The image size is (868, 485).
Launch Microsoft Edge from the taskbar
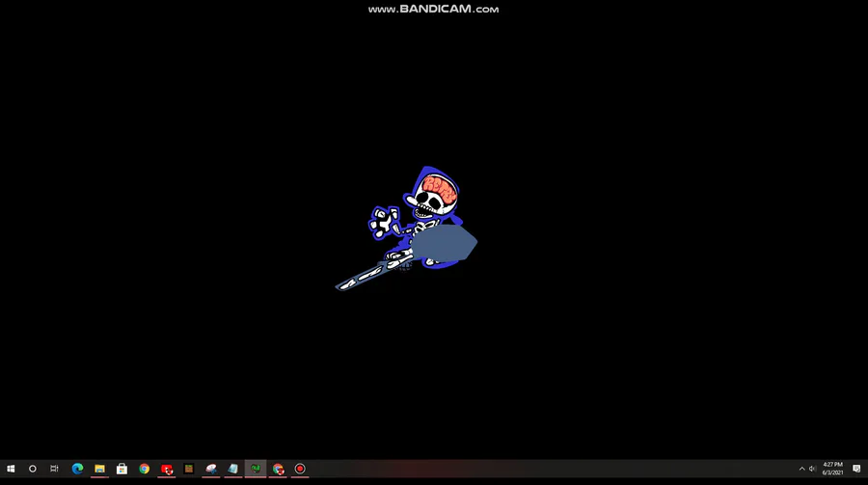click(x=77, y=469)
